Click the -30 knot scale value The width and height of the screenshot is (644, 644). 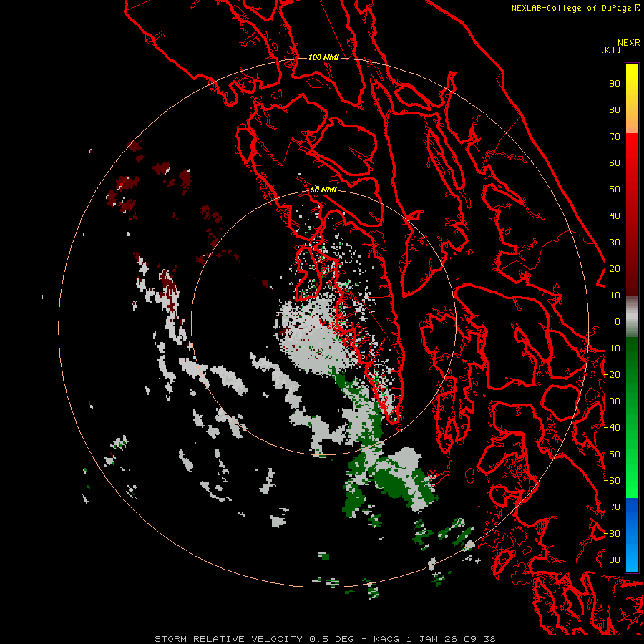[612, 401]
